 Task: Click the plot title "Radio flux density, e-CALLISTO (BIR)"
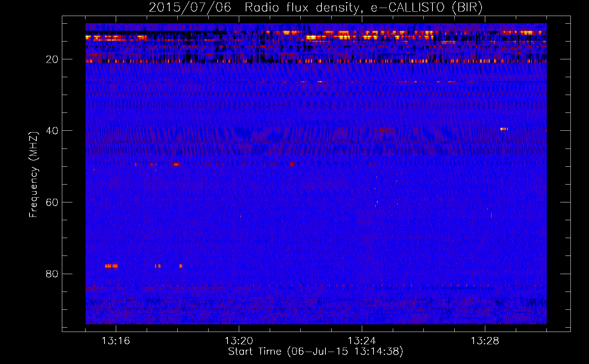(363, 8)
